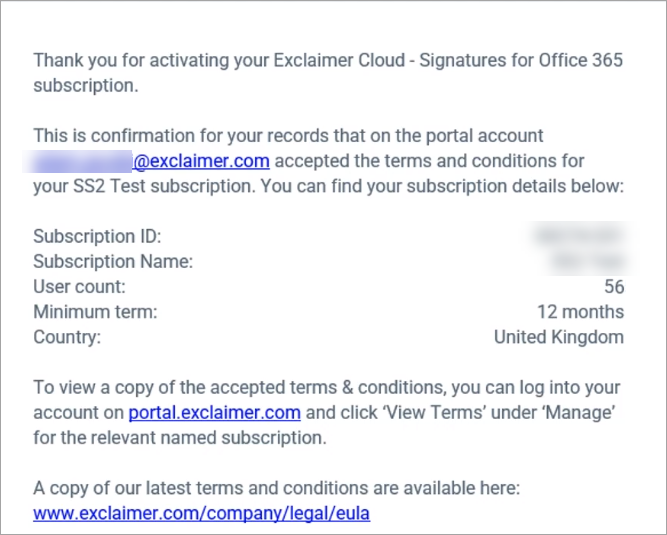Click the 'This is confirmation for your records' sentence
Image resolution: width=667 pixels, height=535 pixels.
tap(288, 136)
